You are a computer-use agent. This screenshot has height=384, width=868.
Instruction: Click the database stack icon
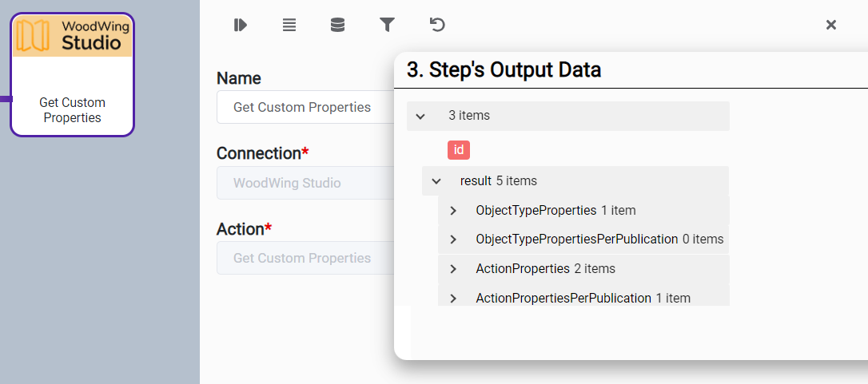[x=338, y=25]
